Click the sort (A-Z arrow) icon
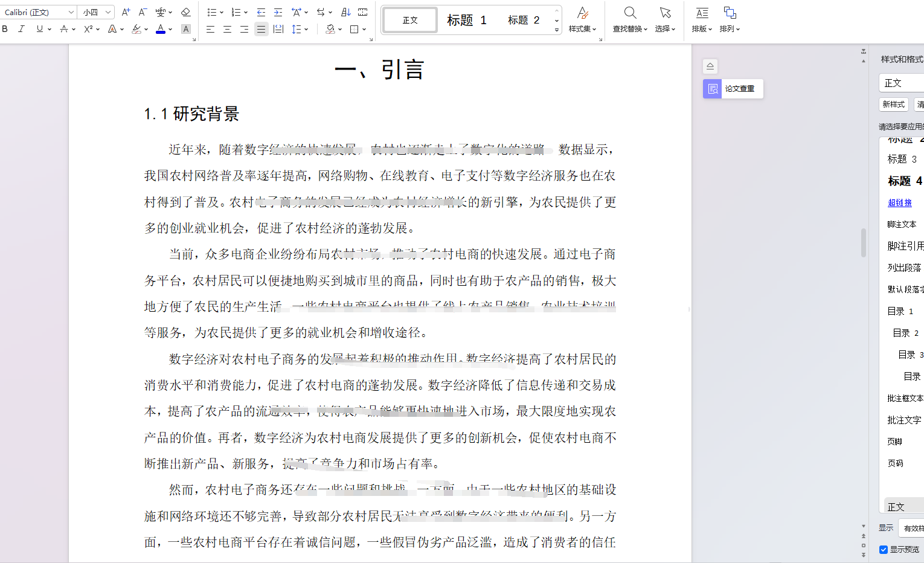924x563 pixels. (346, 12)
